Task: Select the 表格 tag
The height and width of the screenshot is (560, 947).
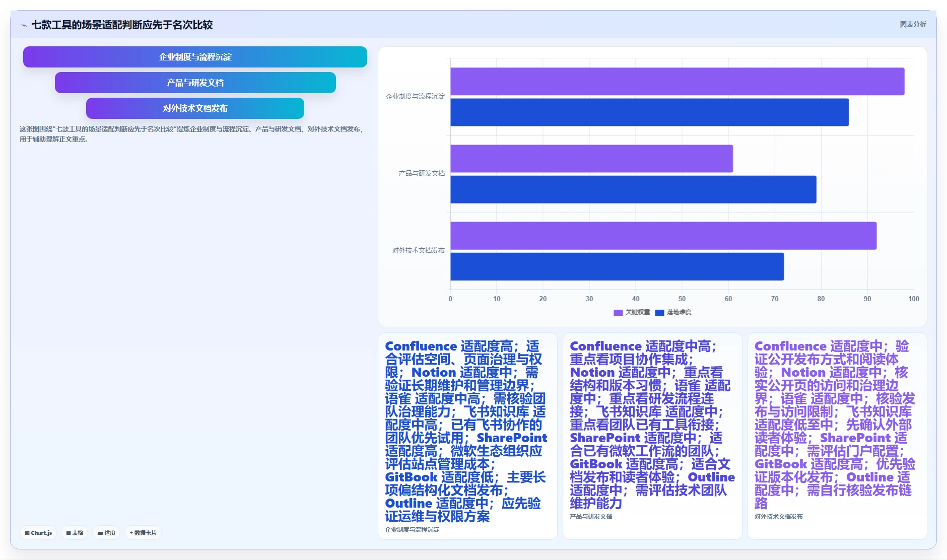Action: (75, 533)
